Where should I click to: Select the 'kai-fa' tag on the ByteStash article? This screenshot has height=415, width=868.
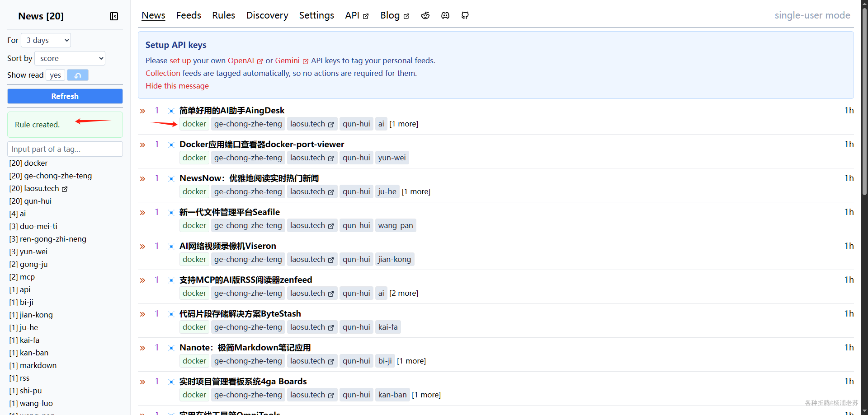coord(388,327)
